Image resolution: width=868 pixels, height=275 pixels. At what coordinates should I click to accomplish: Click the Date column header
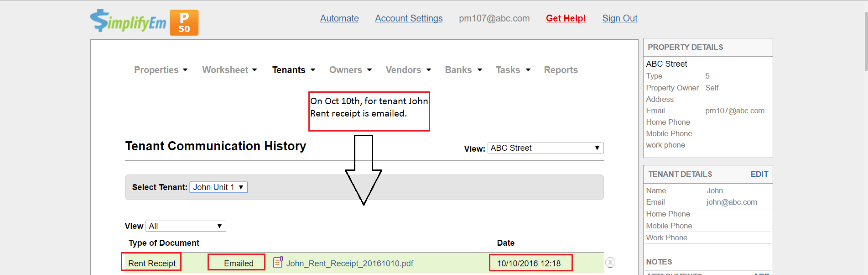505,243
